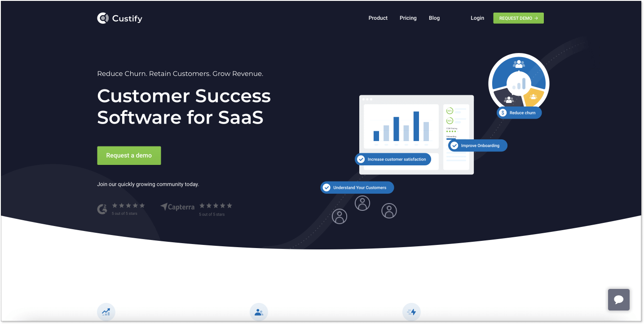Screen dimensions: 644x324
Task: Click the green REQUEST DEMO header button
Action: [x=518, y=18]
